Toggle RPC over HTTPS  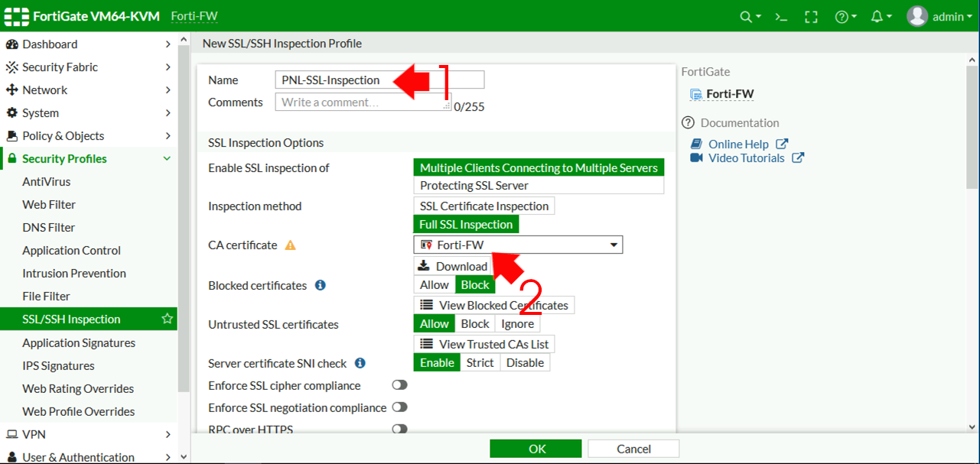(399, 429)
